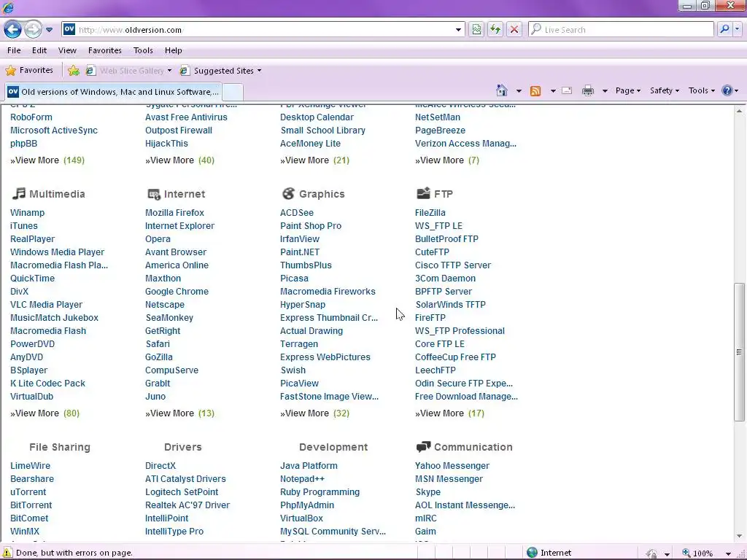Click the Refresh page icon
The width and height of the screenshot is (747, 560).
pyautogui.click(x=495, y=29)
